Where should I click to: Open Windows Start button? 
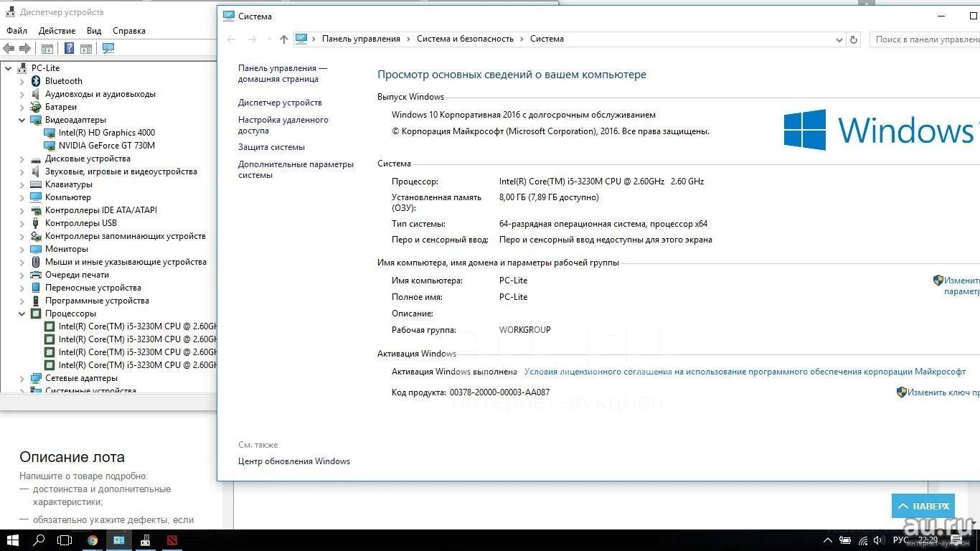click(x=13, y=540)
